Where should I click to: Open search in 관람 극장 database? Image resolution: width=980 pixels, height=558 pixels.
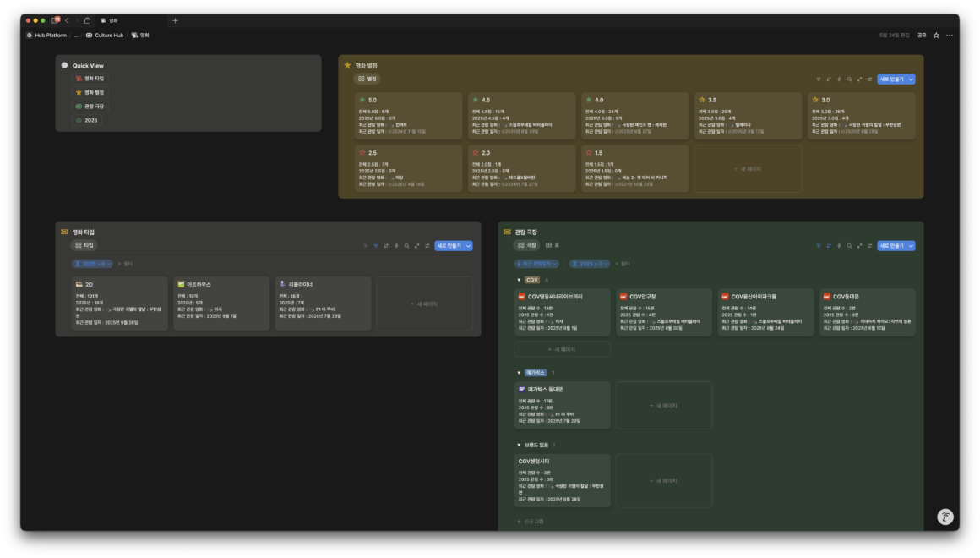(x=849, y=246)
